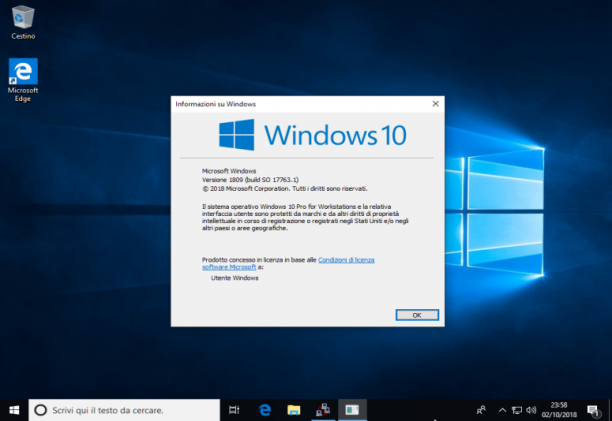612x421 pixels.
Task: Open the clock and calendar flyout
Action: tap(559, 410)
